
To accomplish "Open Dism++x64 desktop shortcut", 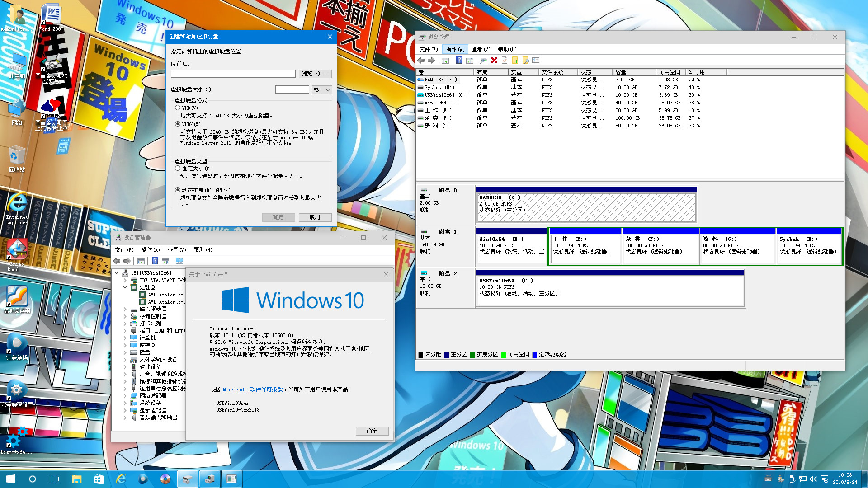I will (16, 440).
